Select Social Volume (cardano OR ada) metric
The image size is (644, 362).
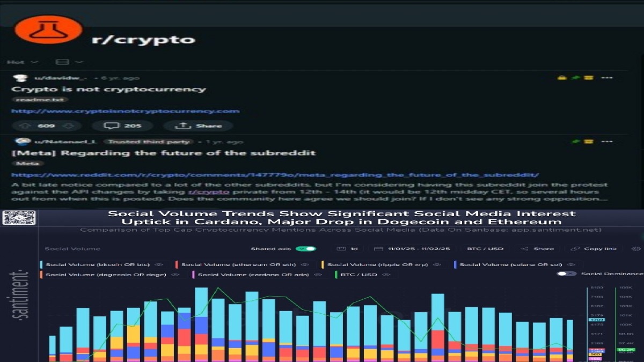[x=254, y=275]
